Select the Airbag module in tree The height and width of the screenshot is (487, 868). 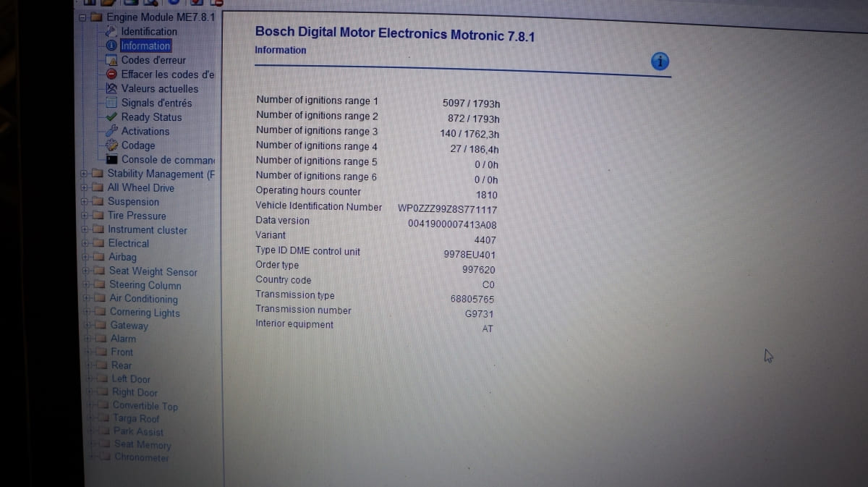click(122, 257)
